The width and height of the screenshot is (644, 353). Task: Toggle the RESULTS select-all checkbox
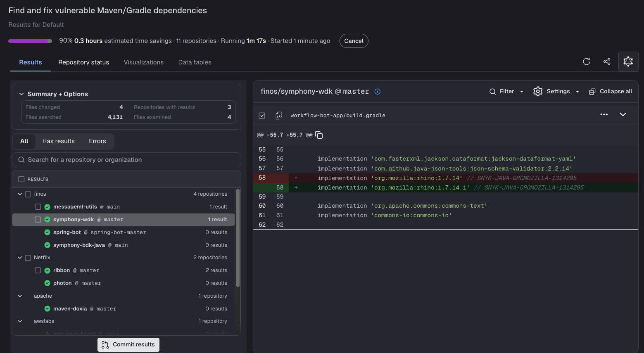coord(21,179)
